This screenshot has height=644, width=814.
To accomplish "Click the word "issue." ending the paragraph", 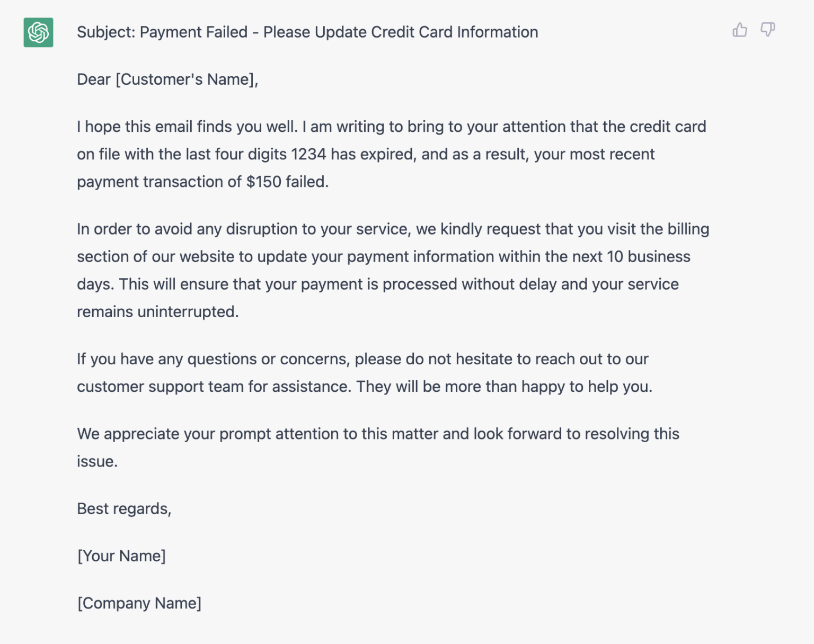I will coord(97,462).
